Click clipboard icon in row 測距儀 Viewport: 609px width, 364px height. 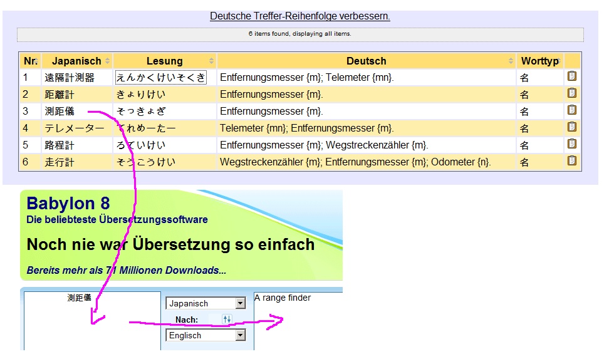click(571, 110)
